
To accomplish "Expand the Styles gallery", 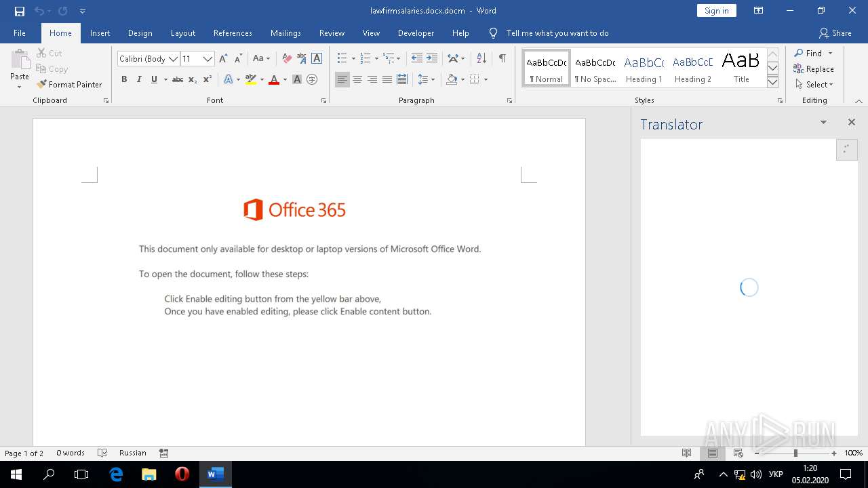I will [772, 81].
